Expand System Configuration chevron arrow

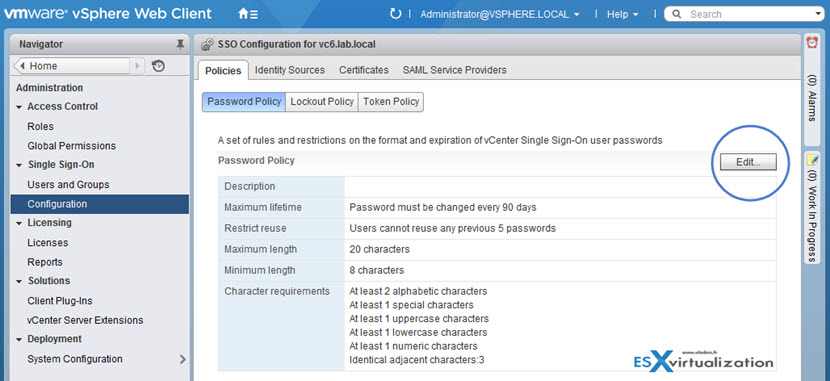[x=183, y=359]
